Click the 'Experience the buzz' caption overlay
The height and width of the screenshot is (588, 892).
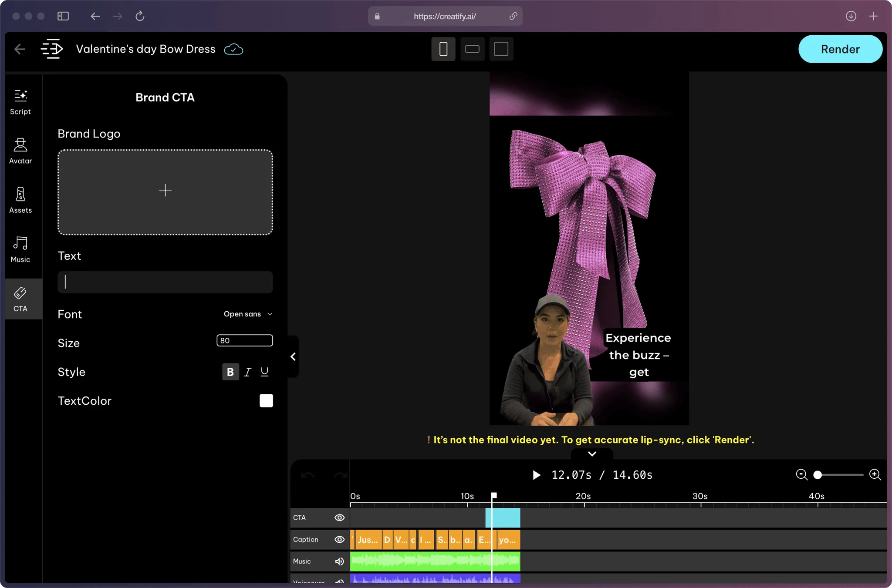click(x=639, y=355)
